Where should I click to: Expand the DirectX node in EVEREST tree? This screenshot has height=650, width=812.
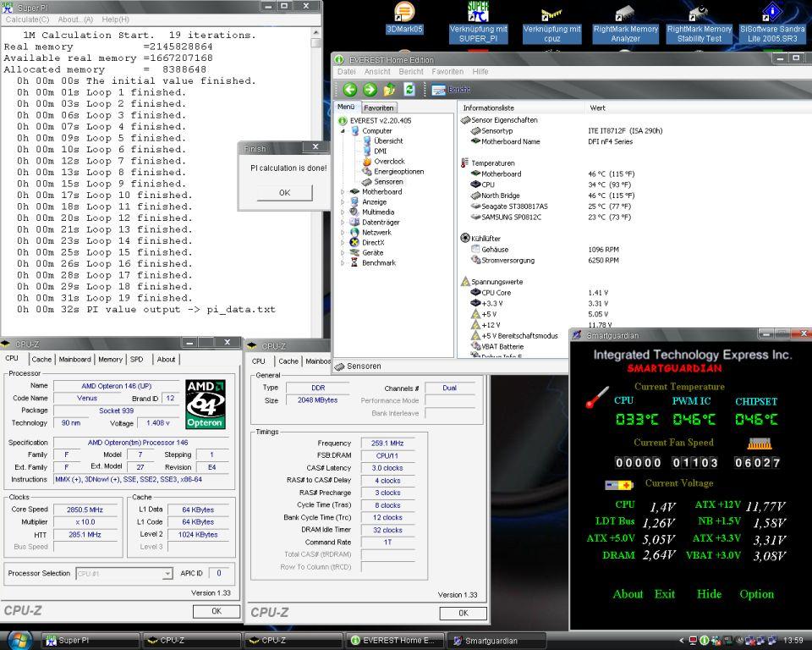[343, 243]
